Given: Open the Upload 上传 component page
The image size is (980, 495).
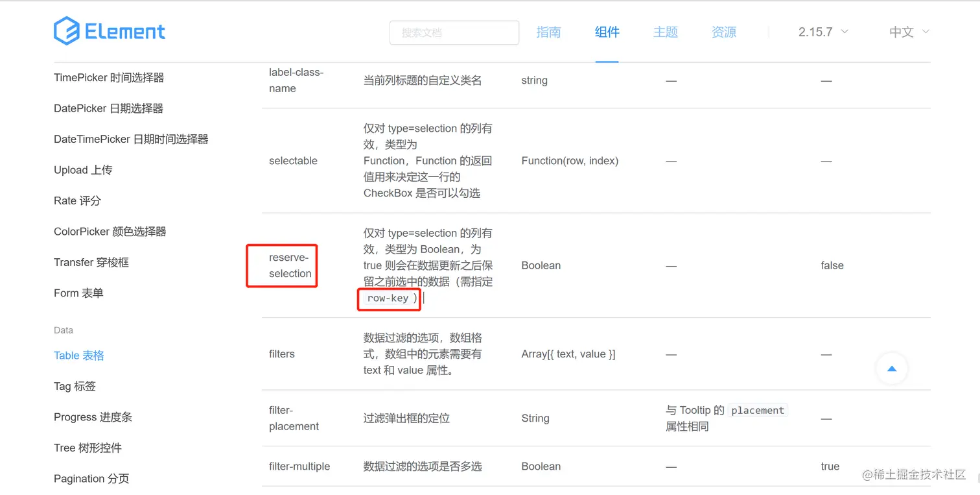Looking at the screenshot, I should coord(83,170).
